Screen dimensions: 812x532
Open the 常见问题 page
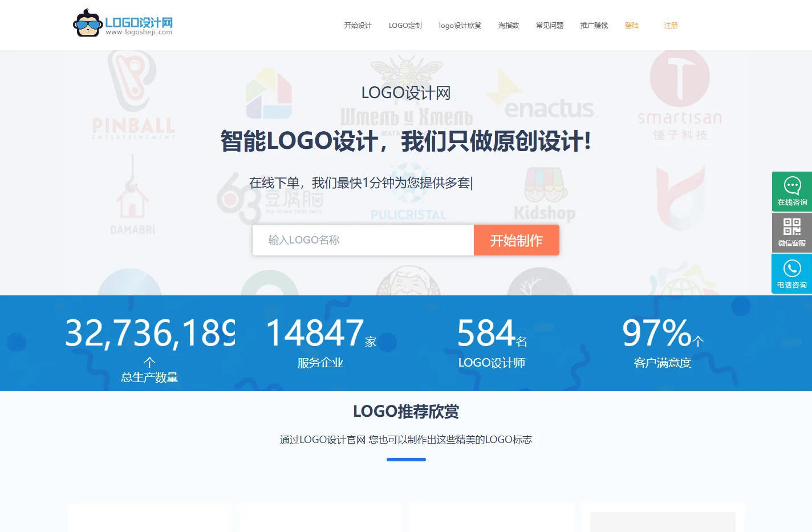550,26
